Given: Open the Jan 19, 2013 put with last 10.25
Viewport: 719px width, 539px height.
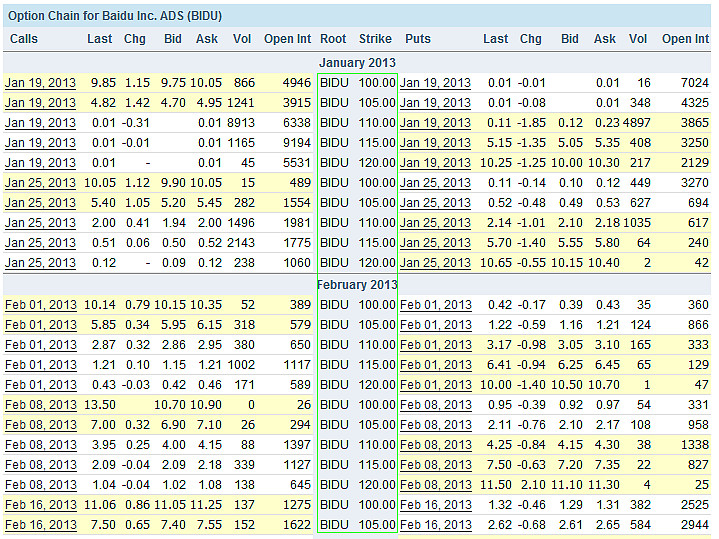Looking at the screenshot, I should pyautogui.click(x=435, y=163).
